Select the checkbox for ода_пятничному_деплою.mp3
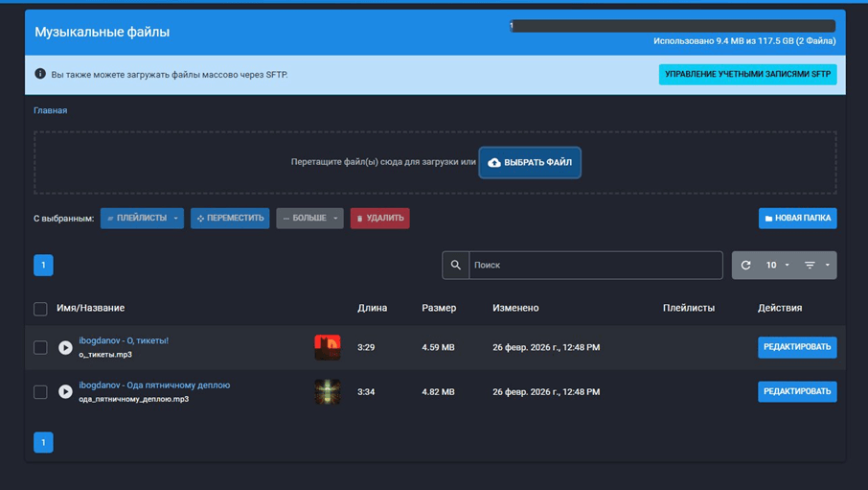Image resolution: width=868 pixels, height=490 pixels. coord(40,392)
